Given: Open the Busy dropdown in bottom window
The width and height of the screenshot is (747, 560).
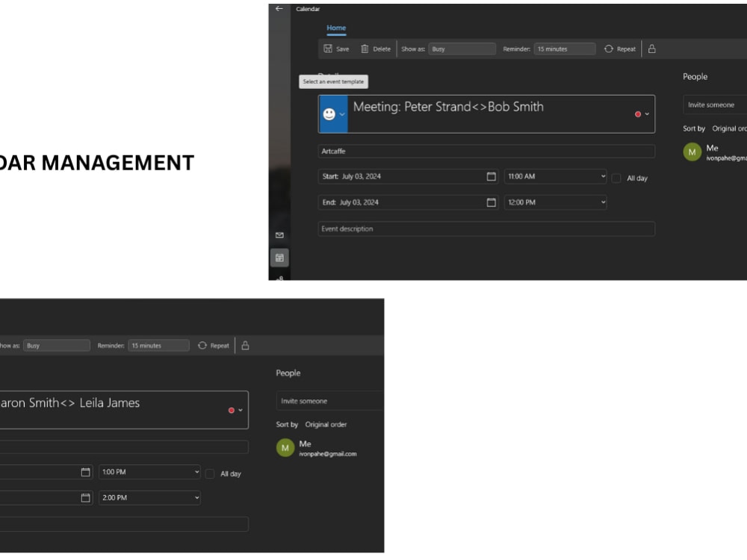Looking at the screenshot, I should tap(56, 345).
